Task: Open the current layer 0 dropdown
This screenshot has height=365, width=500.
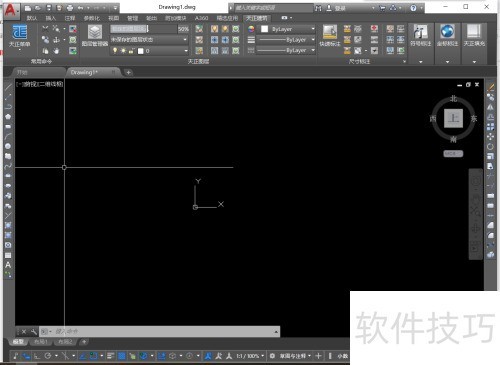Action: 149,51
